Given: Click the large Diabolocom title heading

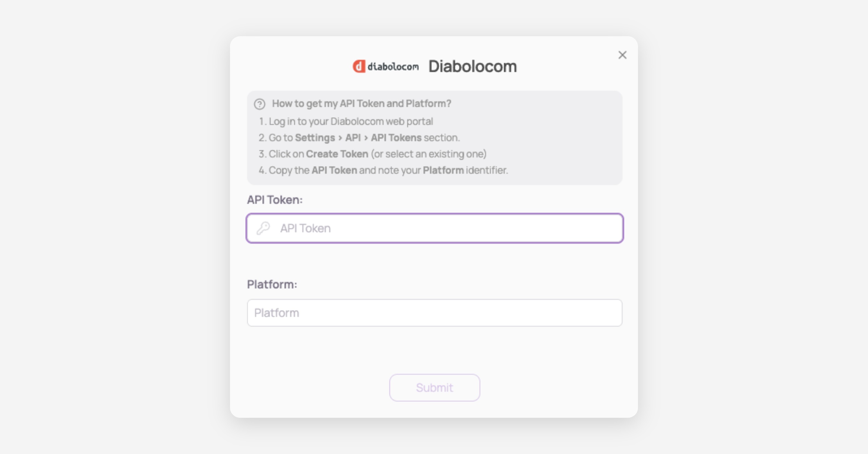Looking at the screenshot, I should pyautogui.click(x=472, y=67).
